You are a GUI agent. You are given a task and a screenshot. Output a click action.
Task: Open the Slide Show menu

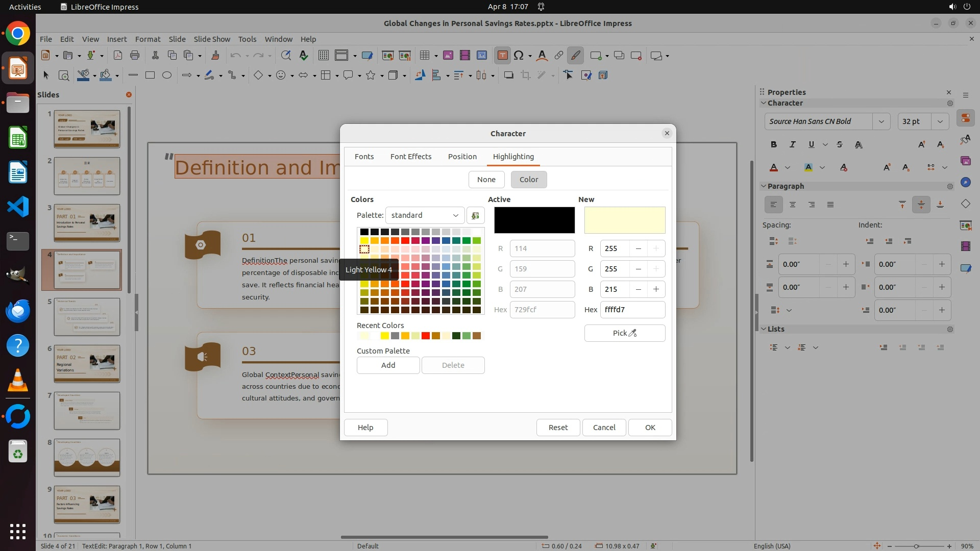click(x=211, y=39)
